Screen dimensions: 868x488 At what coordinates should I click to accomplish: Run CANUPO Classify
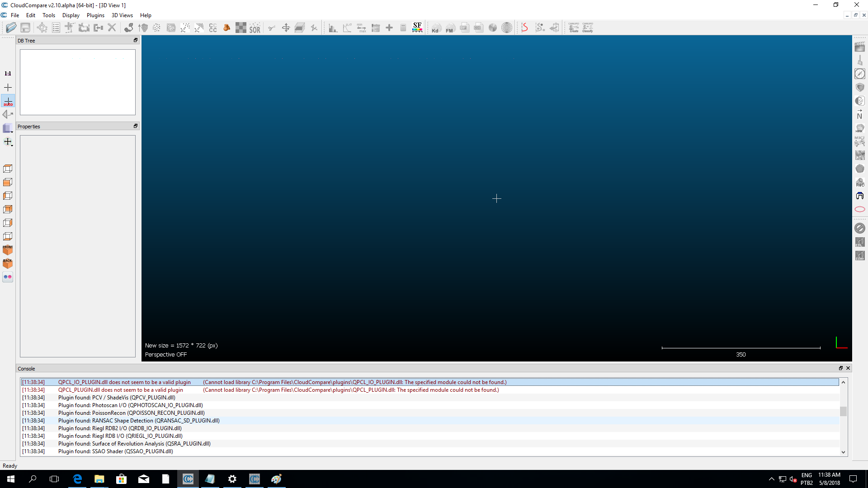pos(588,28)
